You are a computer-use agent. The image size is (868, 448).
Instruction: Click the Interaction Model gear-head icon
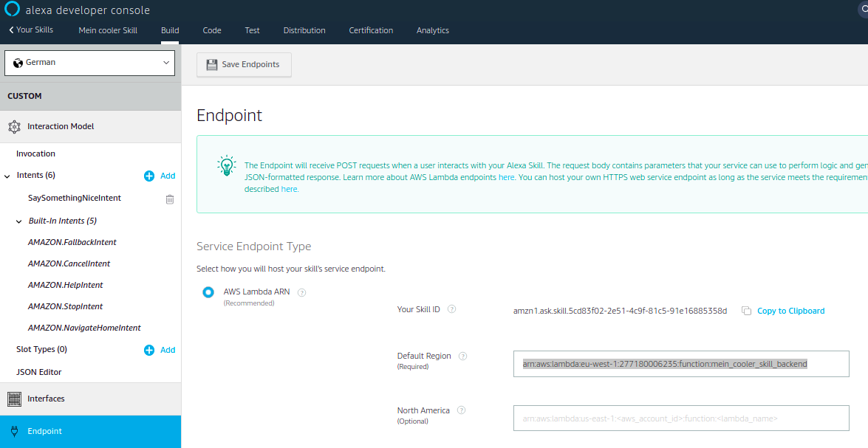tap(14, 127)
